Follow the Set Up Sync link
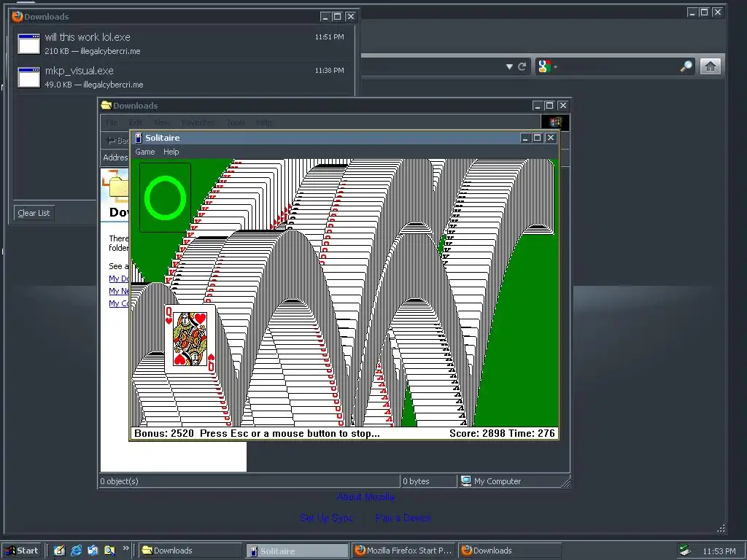The width and height of the screenshot is (747, 560). pos(327,518)
